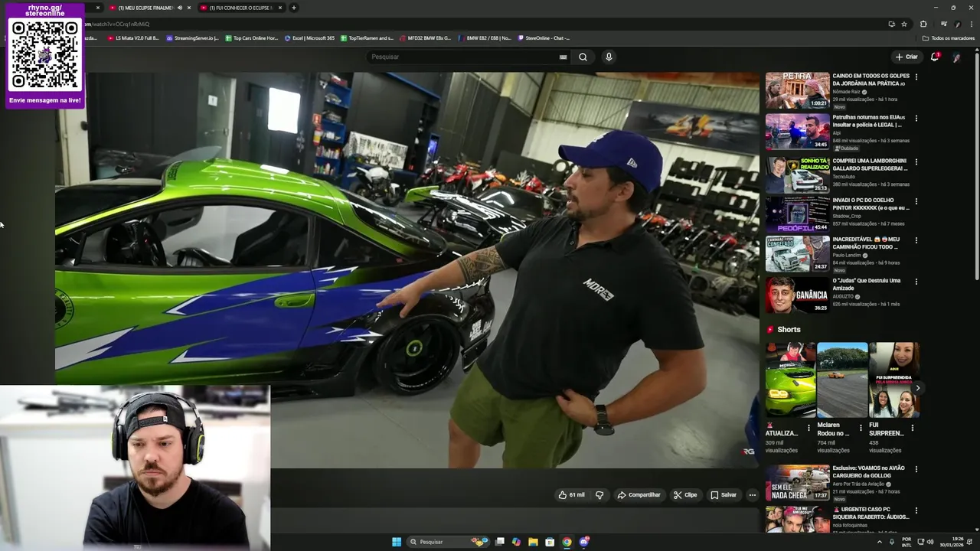Activate voice search microphone icon

coord(609,57)
